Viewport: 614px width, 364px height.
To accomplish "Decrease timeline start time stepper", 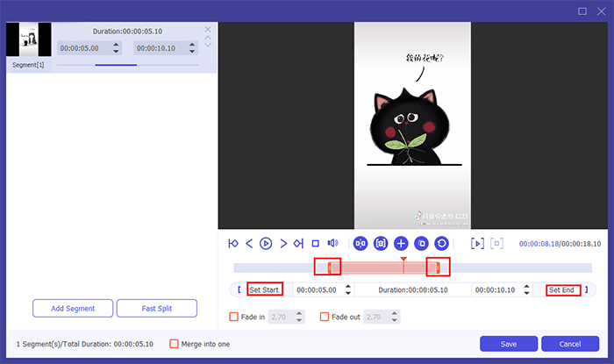I will click(347, 293).
